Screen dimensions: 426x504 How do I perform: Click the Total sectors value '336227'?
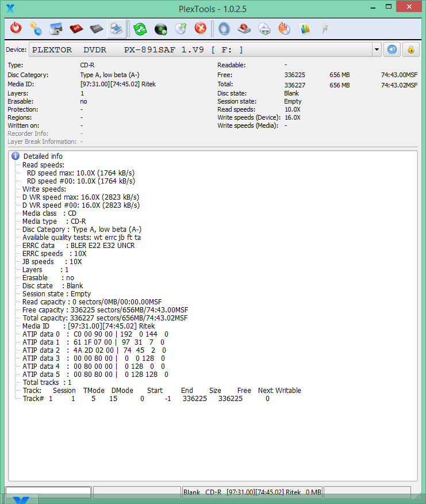(294, 85)
